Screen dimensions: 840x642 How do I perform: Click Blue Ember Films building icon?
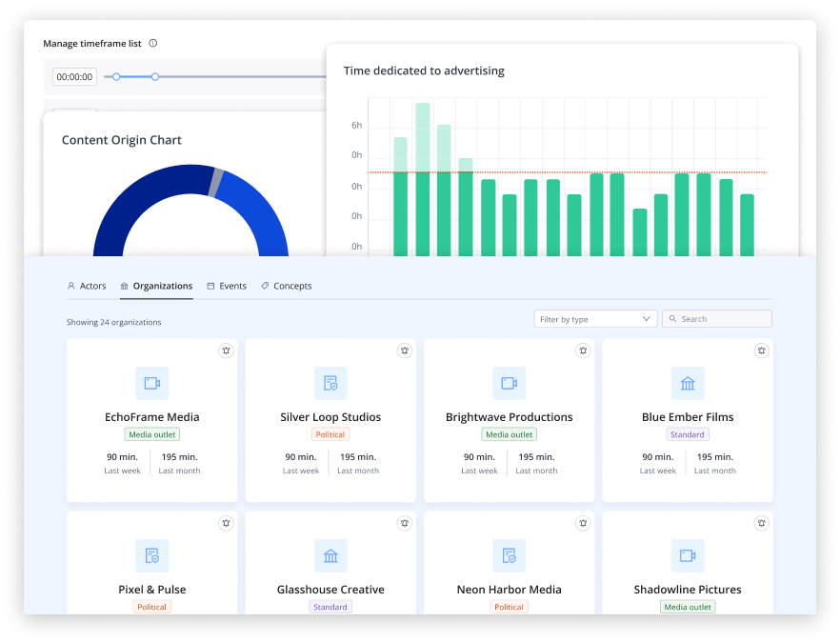click(x=688, y=383)
